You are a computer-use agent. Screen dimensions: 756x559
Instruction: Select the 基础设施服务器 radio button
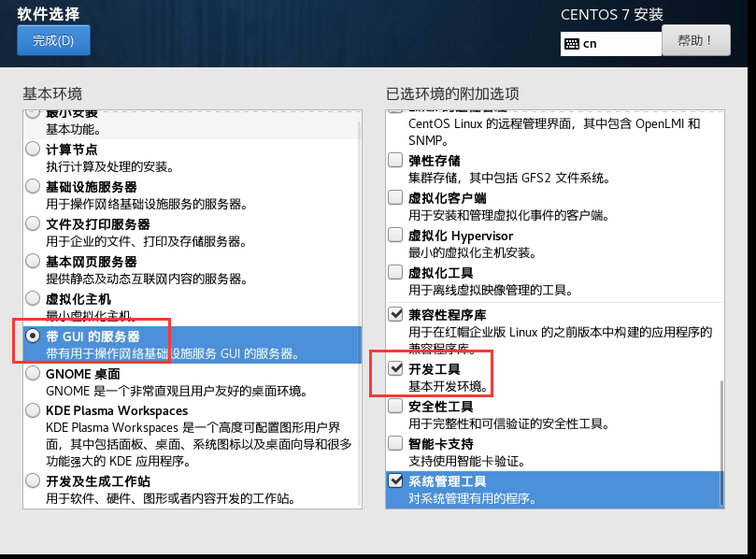coord(33,186)
